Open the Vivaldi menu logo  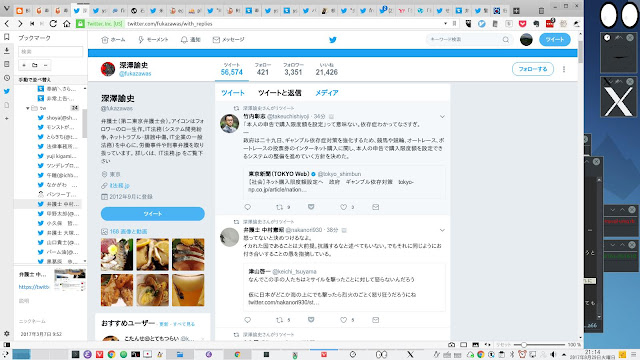7,8
